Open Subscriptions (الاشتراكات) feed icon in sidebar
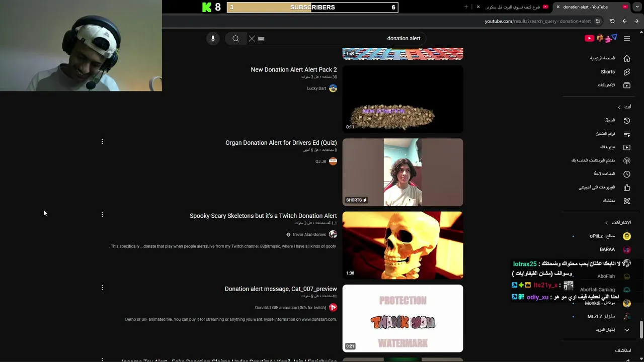Image resolution: width=644 pixels, height=362 pixels. click(x=627, y=85)
